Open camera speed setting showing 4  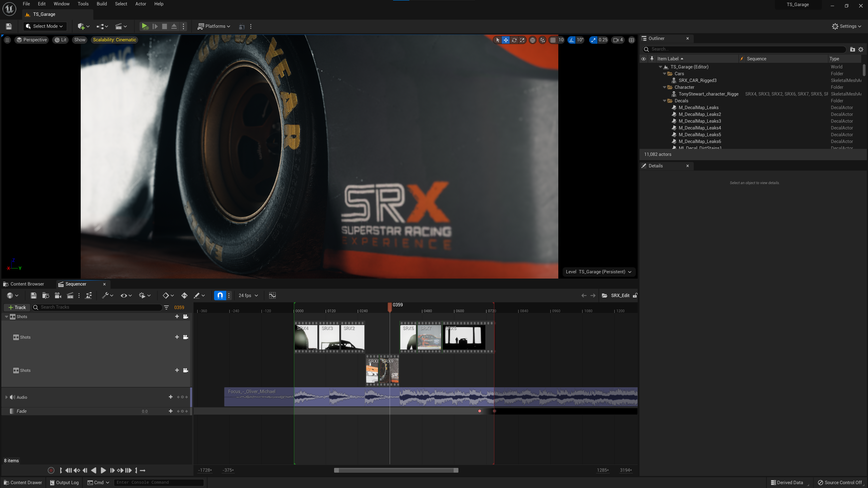tap(618, 40)
